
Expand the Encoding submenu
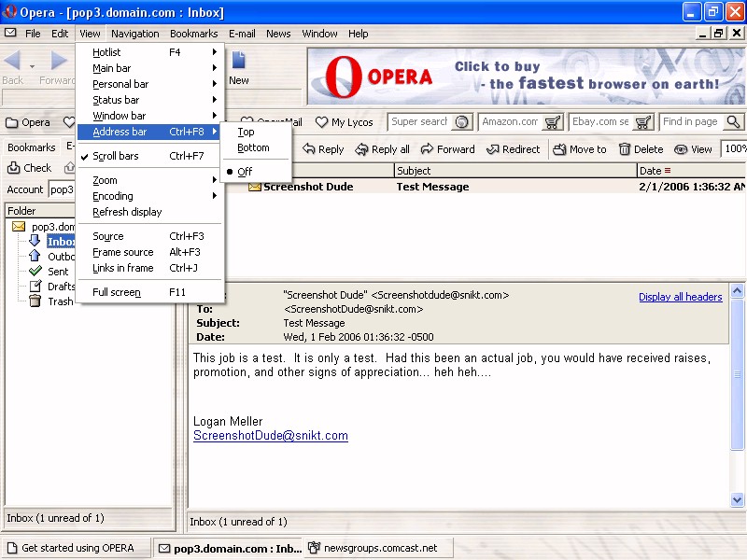tap(113, 196)
